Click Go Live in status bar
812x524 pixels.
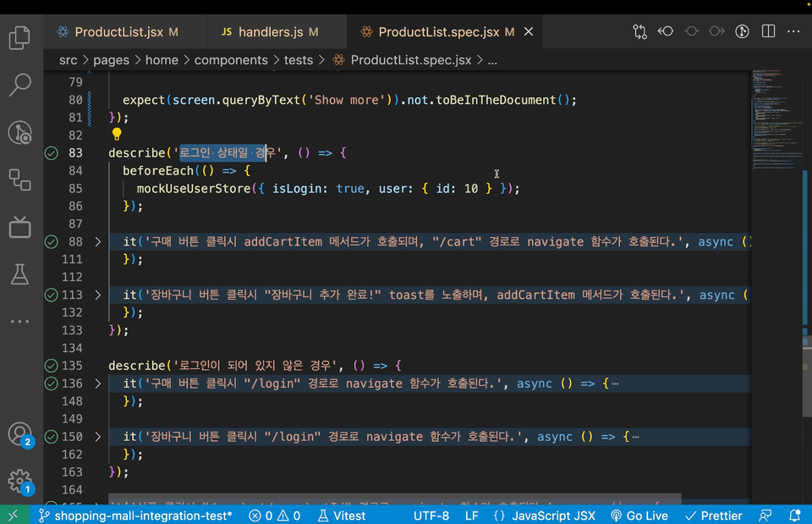coord(639,516)
